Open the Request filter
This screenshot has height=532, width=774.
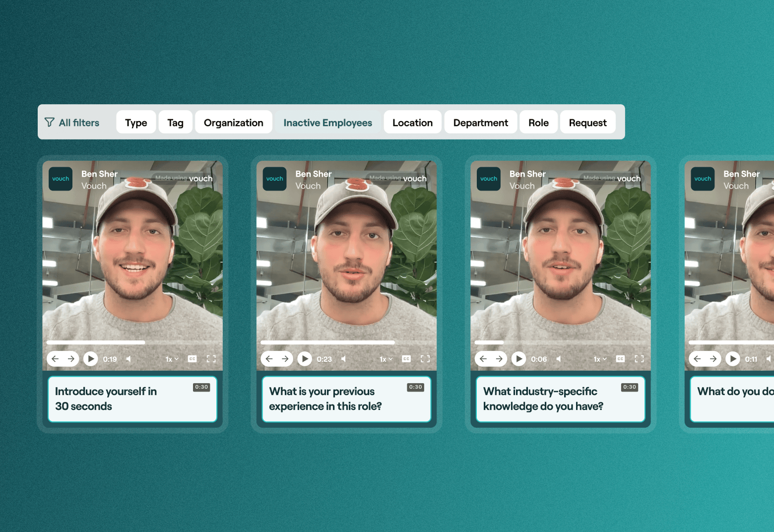587,122
